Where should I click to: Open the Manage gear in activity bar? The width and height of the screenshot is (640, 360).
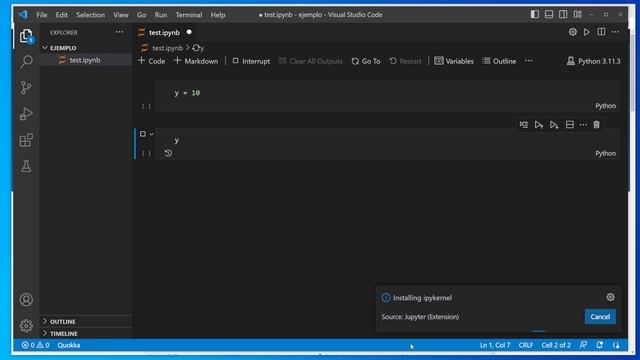[x=26, y=325]
